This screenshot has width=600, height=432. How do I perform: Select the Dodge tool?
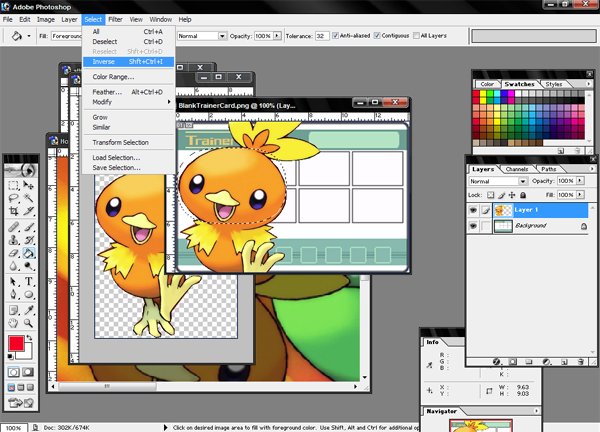point(28,266)
